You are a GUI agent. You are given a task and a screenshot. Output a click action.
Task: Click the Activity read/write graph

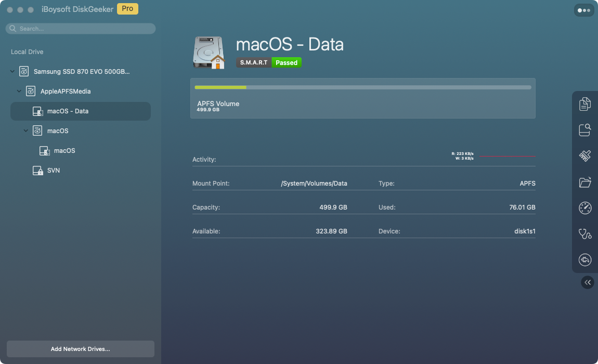coord(507,156)
